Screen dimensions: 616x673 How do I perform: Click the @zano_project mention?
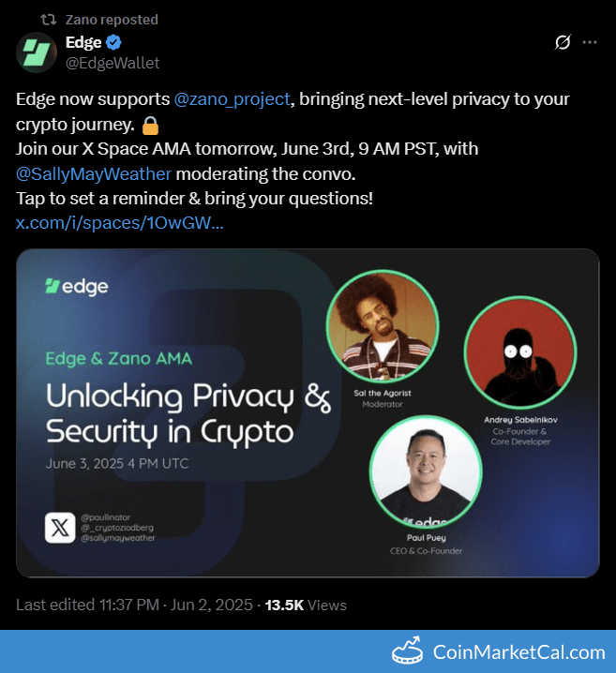coord(232,99)
